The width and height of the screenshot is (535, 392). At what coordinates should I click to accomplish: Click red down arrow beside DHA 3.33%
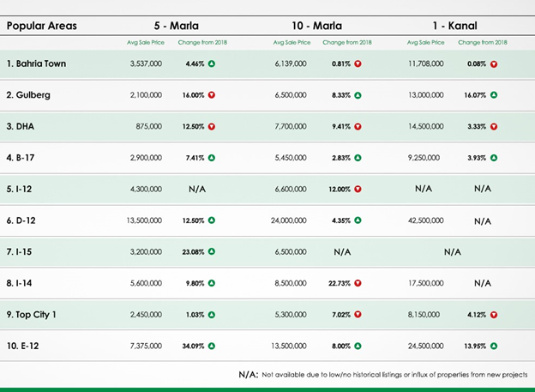click(494, 127)
